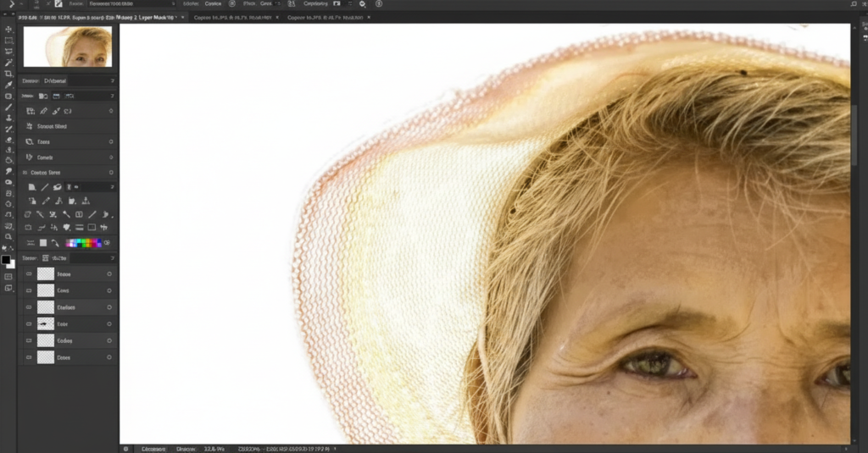
Task: Toggle visibility of the "Seooe" layer
Action: 29,273
